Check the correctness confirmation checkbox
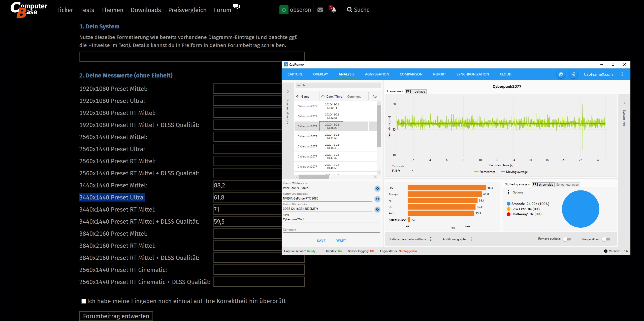Image resolution: width=644 pixels, height=321 pixels. tap(84, 301)
